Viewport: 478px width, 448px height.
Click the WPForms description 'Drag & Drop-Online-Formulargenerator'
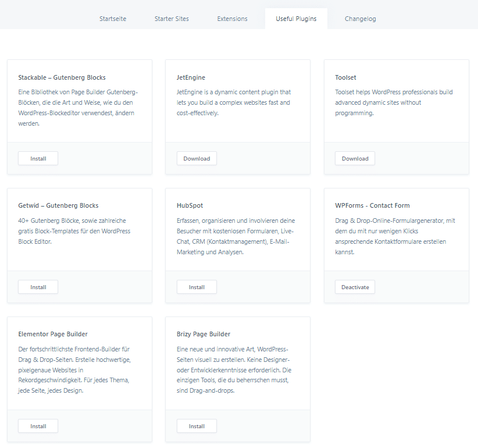click(395, 236)
